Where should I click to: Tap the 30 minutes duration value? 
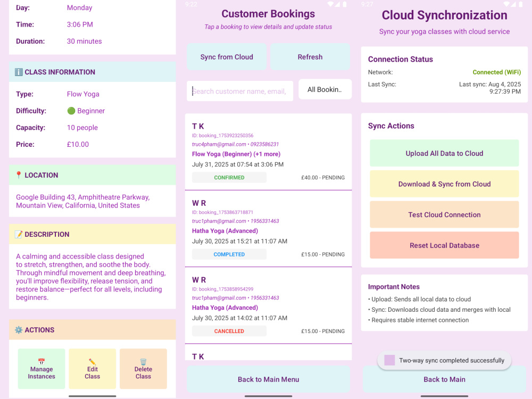[84, 41]
